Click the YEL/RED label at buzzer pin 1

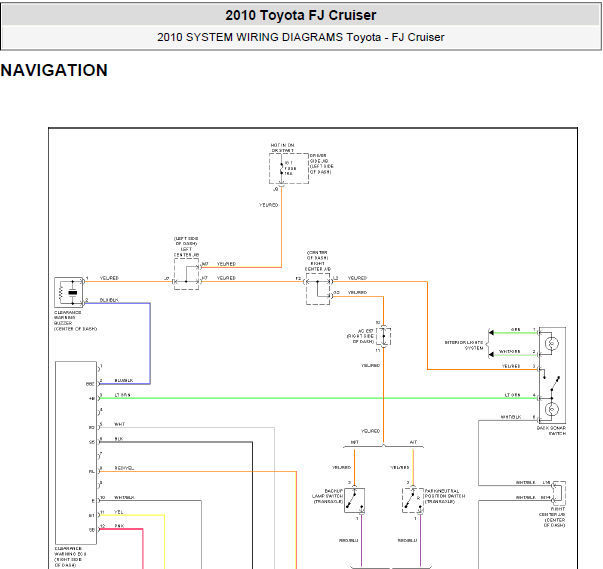[x=109, y=278]
